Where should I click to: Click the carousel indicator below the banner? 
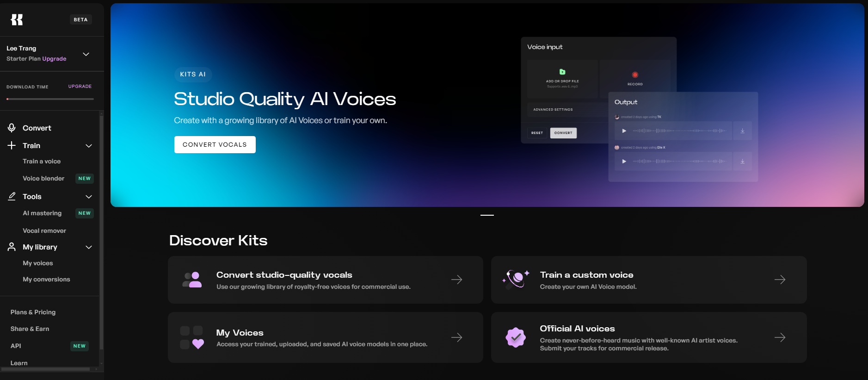click(x=487, y=215)
